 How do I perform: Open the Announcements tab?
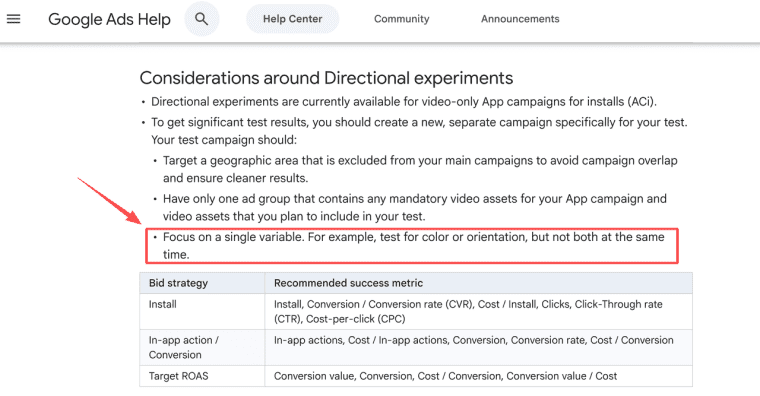coord(520,19)
